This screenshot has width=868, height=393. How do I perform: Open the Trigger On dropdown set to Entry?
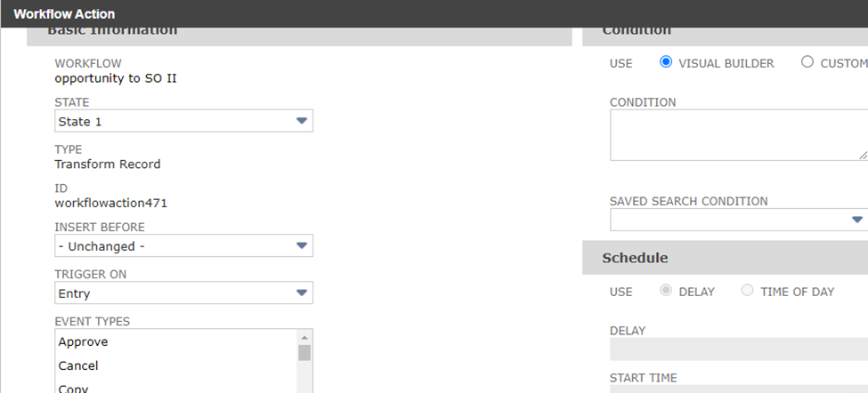[183, 293]
